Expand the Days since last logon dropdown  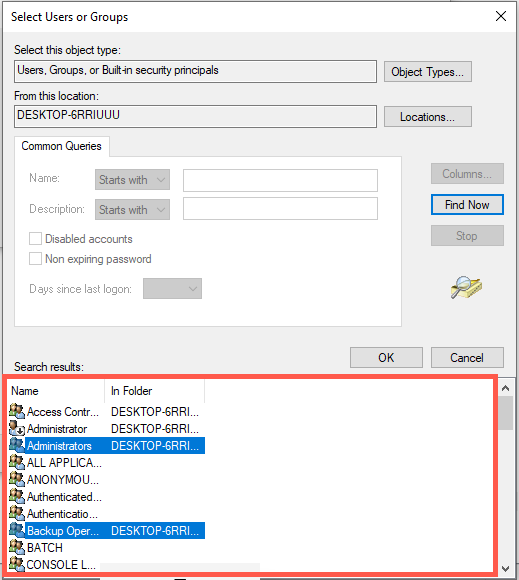[172, 289]
